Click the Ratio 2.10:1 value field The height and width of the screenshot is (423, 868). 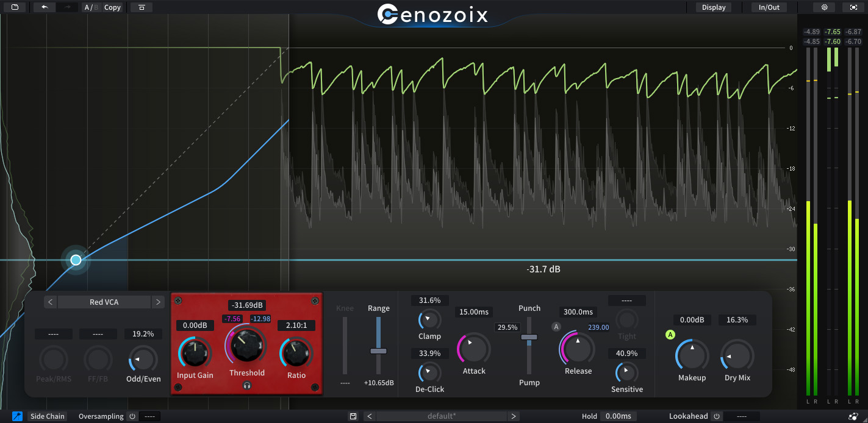(x=296, y=325)
